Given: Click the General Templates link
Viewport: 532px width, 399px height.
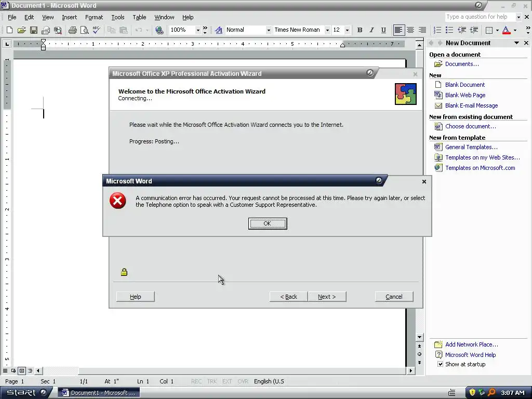Looking at the screenshot, I should click(x=471, y=147).
